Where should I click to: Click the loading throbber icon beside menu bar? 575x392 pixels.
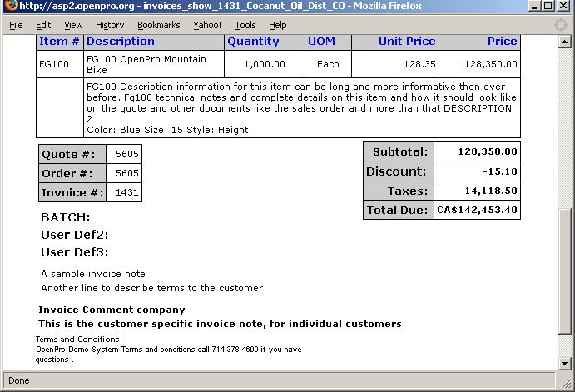[x=561, y=25]
